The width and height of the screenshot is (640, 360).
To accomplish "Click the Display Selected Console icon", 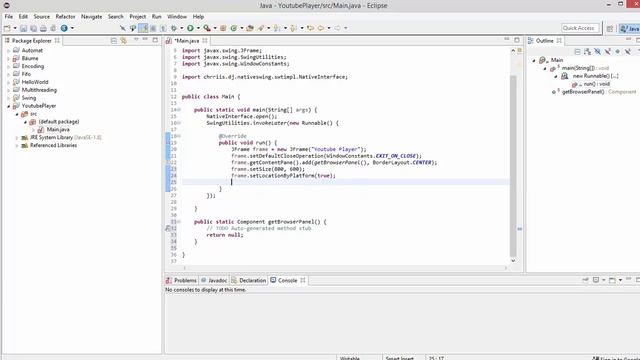I will [x=596, y=280].
